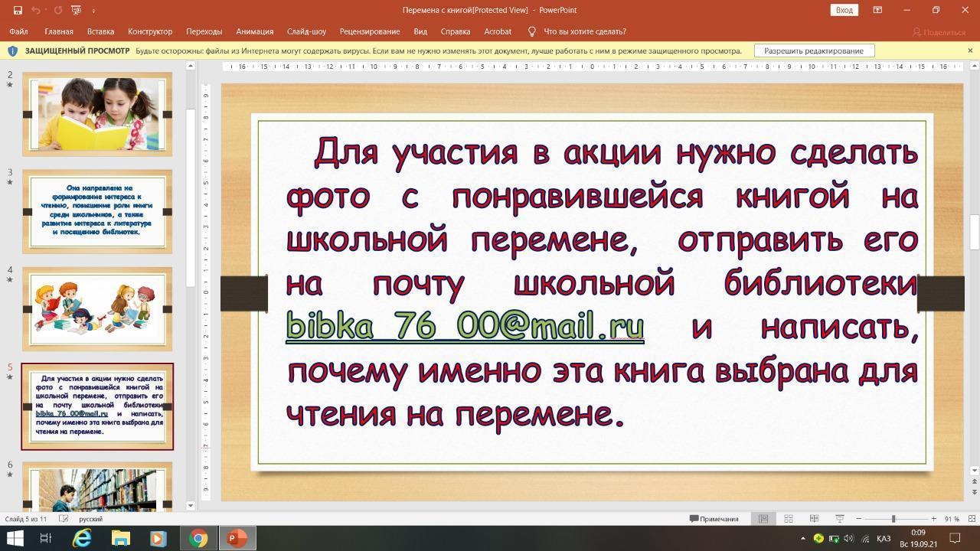Open Reading View from status bar
The height and width of the screenshot is (551, 980).
click(814, 518)
